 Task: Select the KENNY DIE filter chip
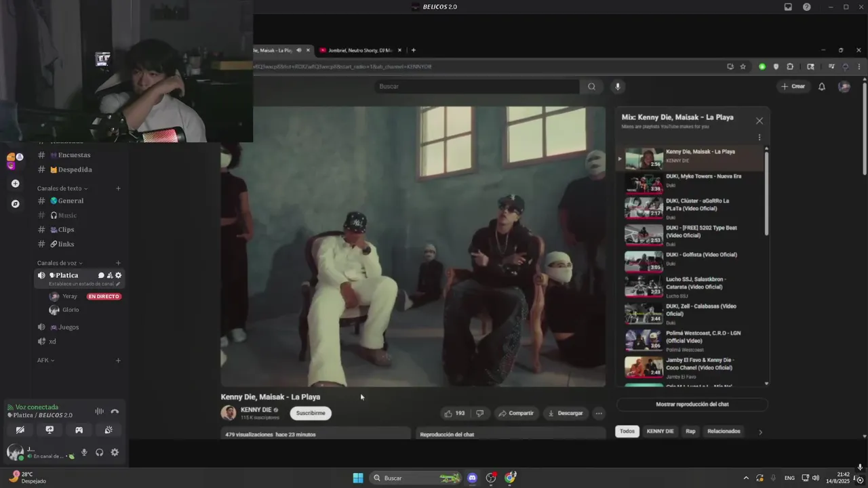point(660,431)
